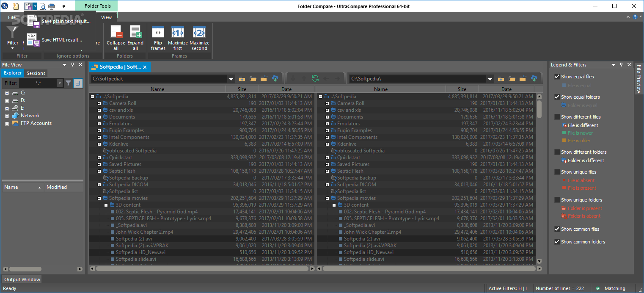Screen dimensions: 644x293
Task: Enable Show unique folders checkbox
Action: [557, 200]
